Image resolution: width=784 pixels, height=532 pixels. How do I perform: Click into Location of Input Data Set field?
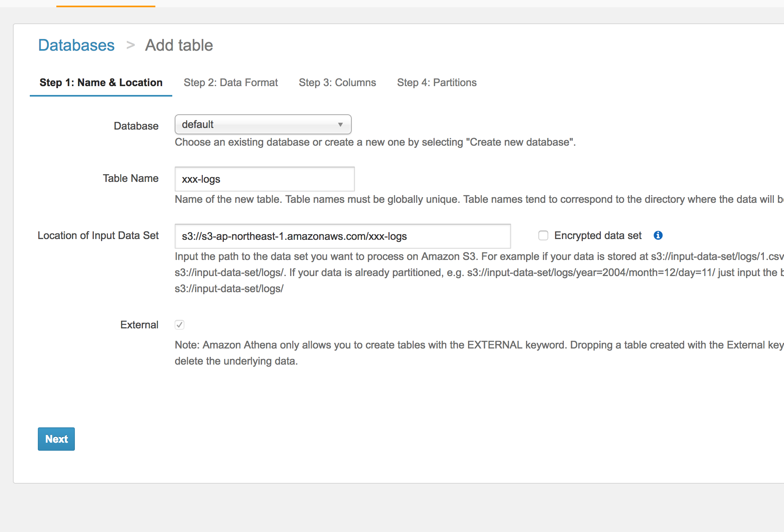coord(343,236)
